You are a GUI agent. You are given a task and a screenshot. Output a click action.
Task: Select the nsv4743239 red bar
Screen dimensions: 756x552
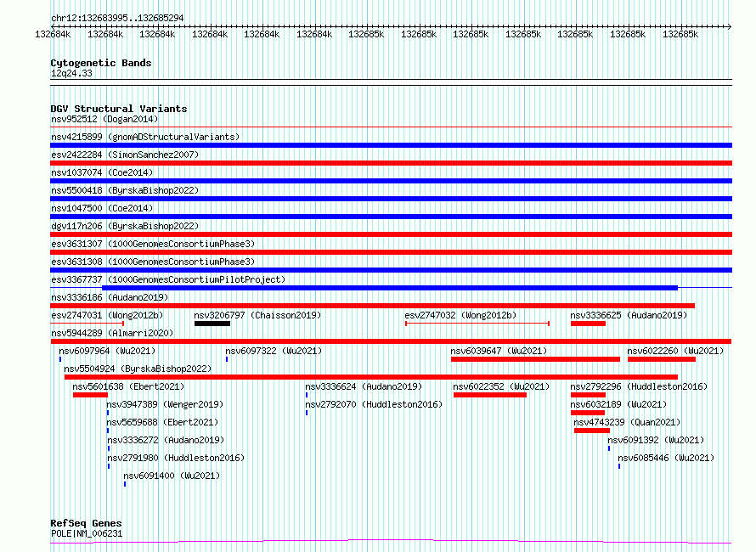point(591,431)
